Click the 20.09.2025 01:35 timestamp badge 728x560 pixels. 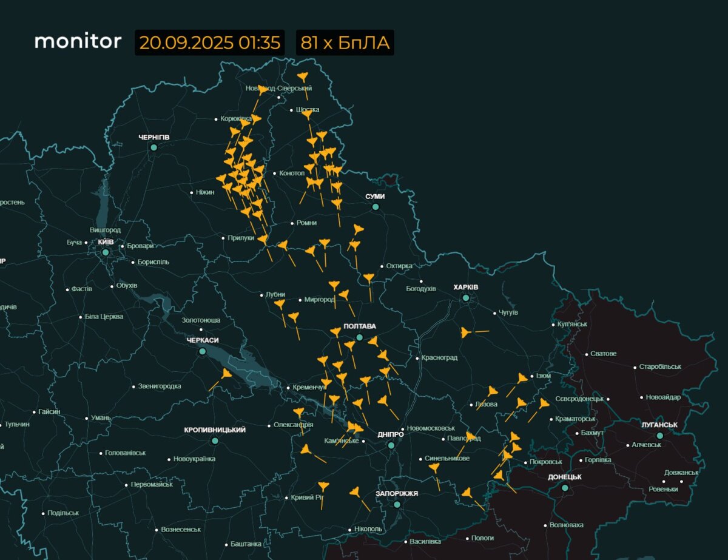pyautogui.click(x=209, y=42)
